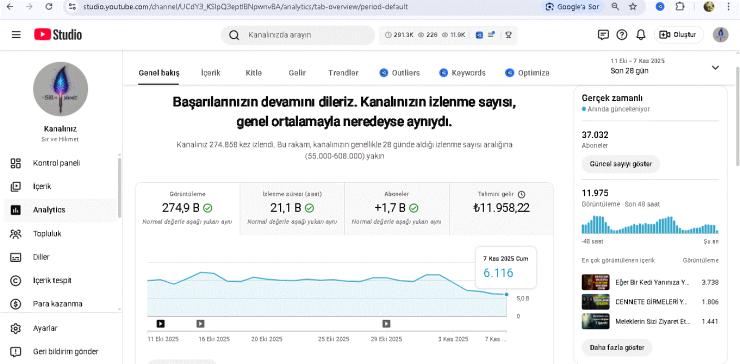Click the 37.032 subscriber count
This screenshot has width=740, height=364.
[x=595, y=135]
